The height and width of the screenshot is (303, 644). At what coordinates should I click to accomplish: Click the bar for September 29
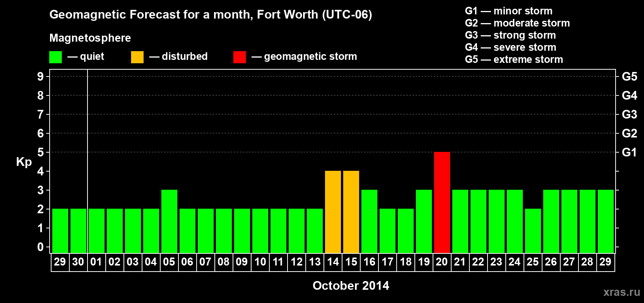coord(60,231)
